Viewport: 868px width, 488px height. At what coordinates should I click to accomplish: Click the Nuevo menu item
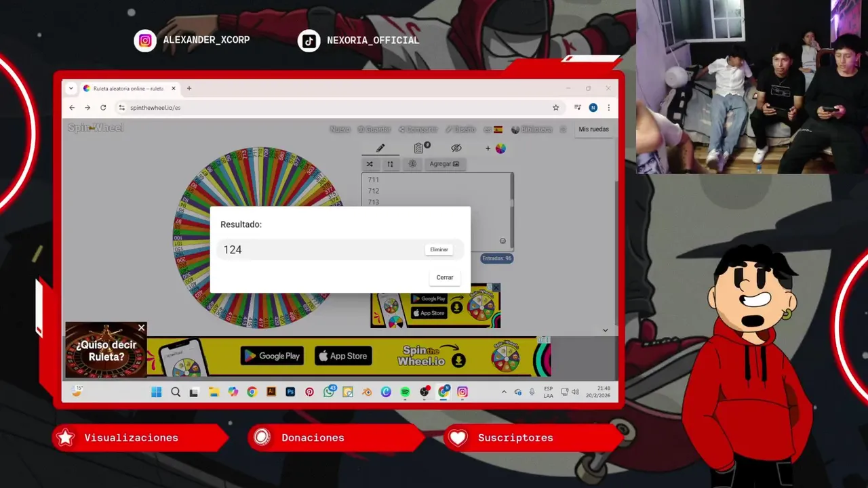click(x=340, y=129)
